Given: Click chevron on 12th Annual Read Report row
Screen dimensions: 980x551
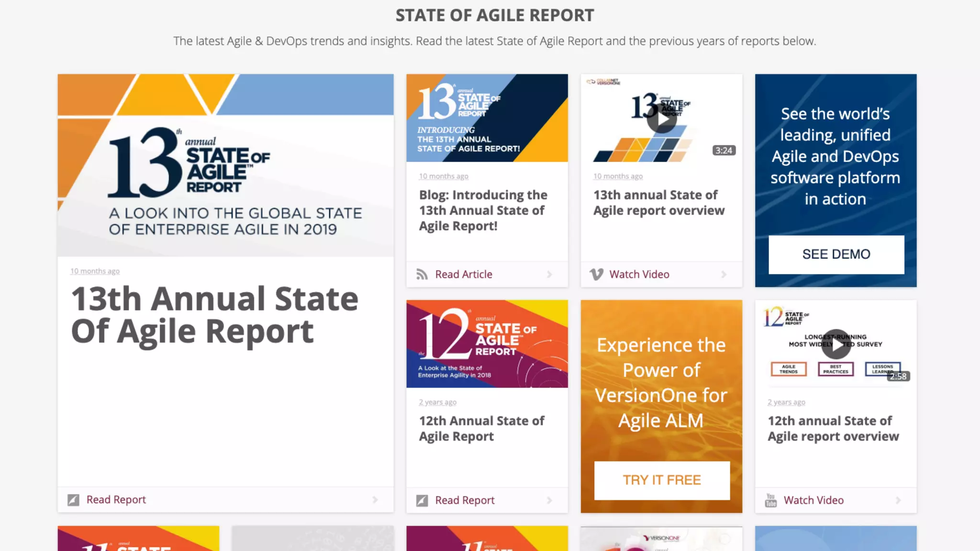Looking at the screenshot, I should click(x=549, y=500).
